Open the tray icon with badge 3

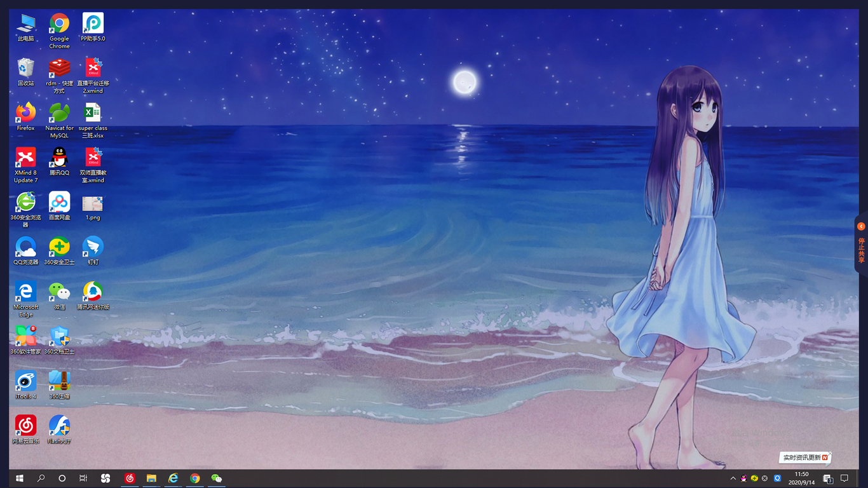828,478
